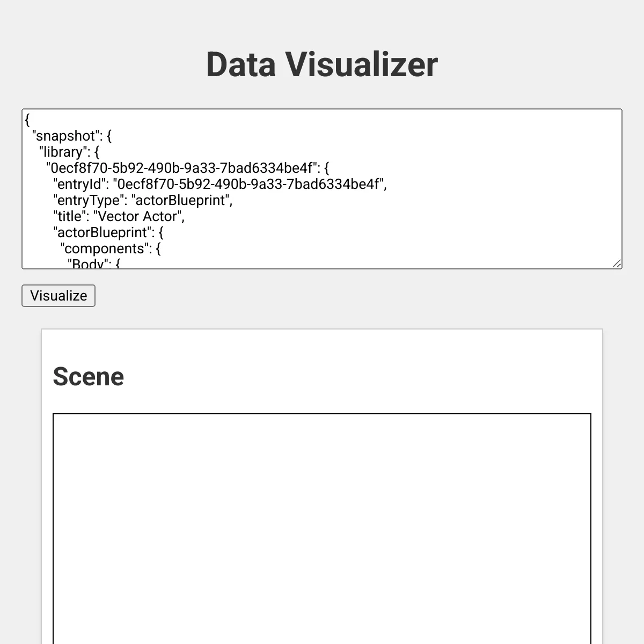644x644 pixels.
Task: Click the blank space right of "Vector Actor"
Action: (376, 216)
